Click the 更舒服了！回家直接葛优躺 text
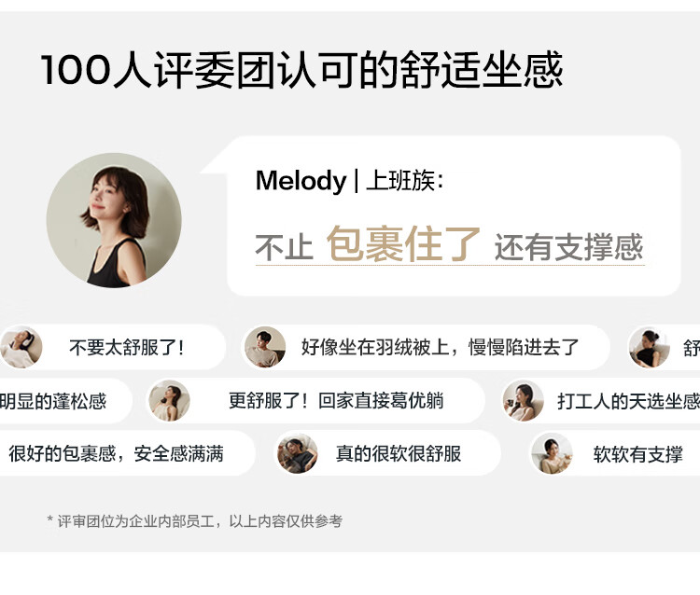The image size is (700, 595). click(336, 400)
